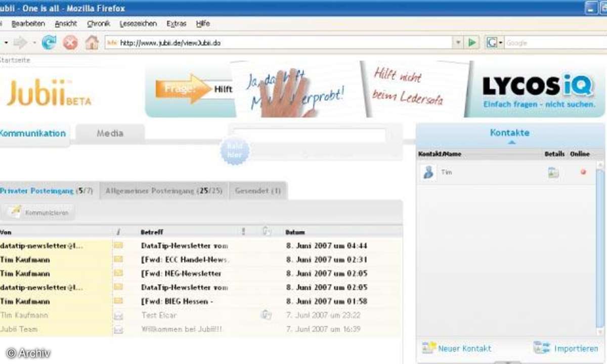
Task: Open the '[Fwd: ECC Handel-News' message
Action: point(185,259)
